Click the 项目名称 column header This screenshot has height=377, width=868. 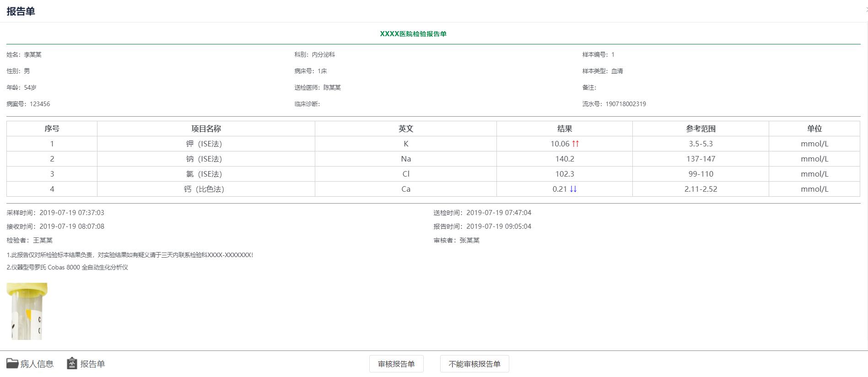[206, 129]
